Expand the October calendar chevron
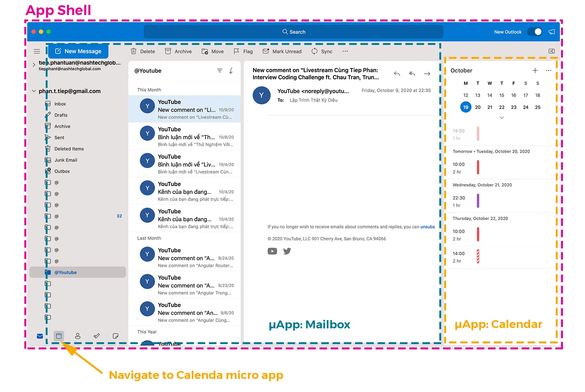This screenshot has width=585, height=392. pos(502,118)
